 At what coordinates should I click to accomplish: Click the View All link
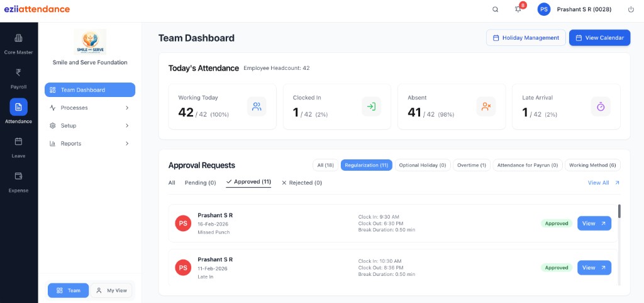[x=599, y=183]
